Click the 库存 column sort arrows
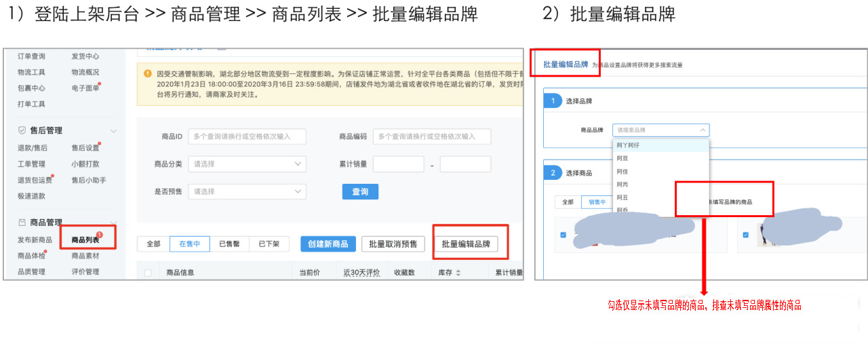The height and width of the screenshot is (348, 868). click(x=458, y=273)
